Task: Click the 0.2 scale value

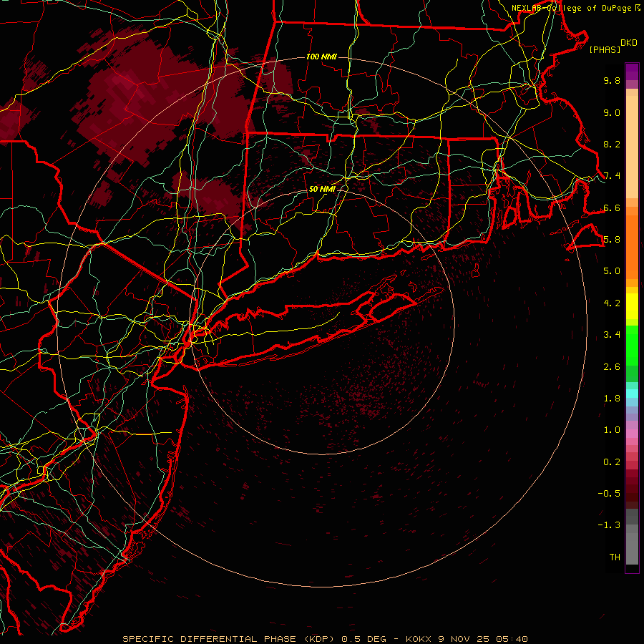Action: 612,462
